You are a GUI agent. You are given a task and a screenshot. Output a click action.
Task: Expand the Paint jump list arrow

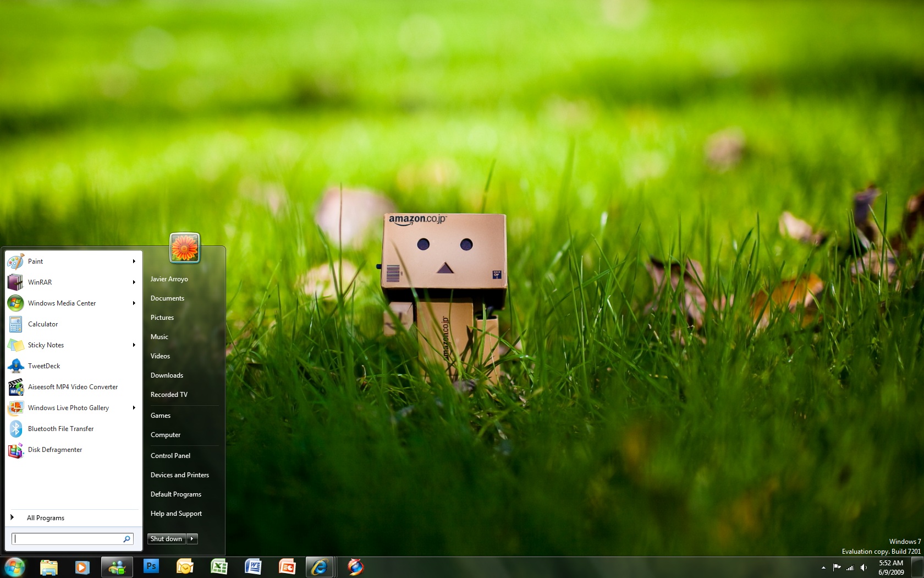click(134, 261)
